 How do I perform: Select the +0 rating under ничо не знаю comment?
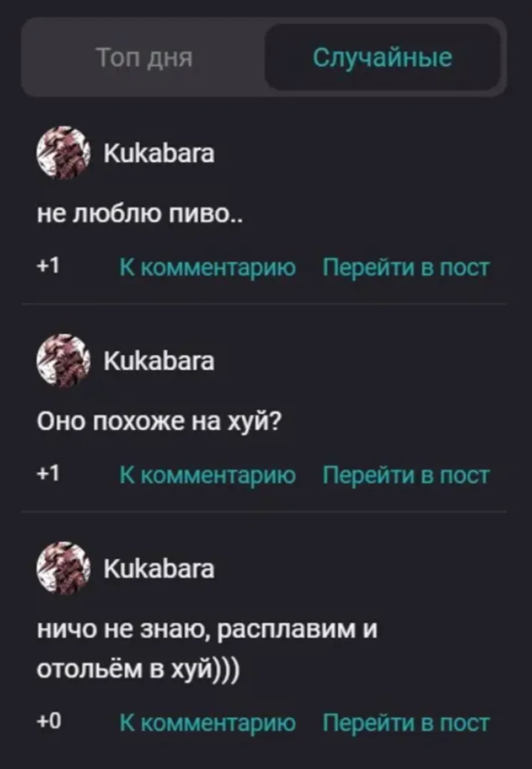click(49, 721)
